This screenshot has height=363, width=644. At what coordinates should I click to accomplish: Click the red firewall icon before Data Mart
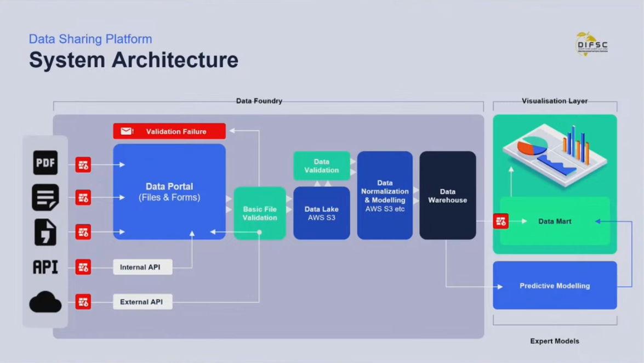point(500,221)
